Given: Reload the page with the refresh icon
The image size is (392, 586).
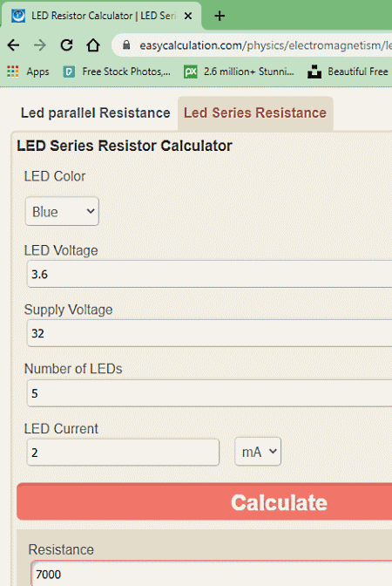Looking at the screenshot, I should (66, 45).
